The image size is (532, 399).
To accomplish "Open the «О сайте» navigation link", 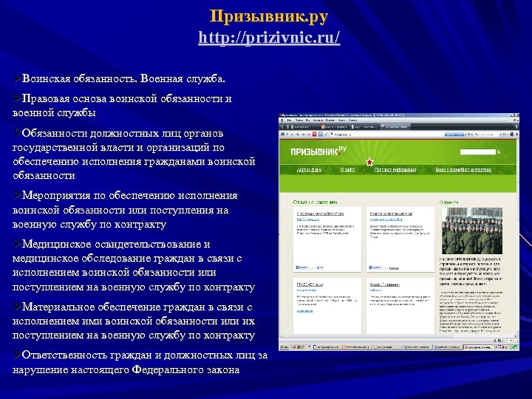I will (347, 170).
